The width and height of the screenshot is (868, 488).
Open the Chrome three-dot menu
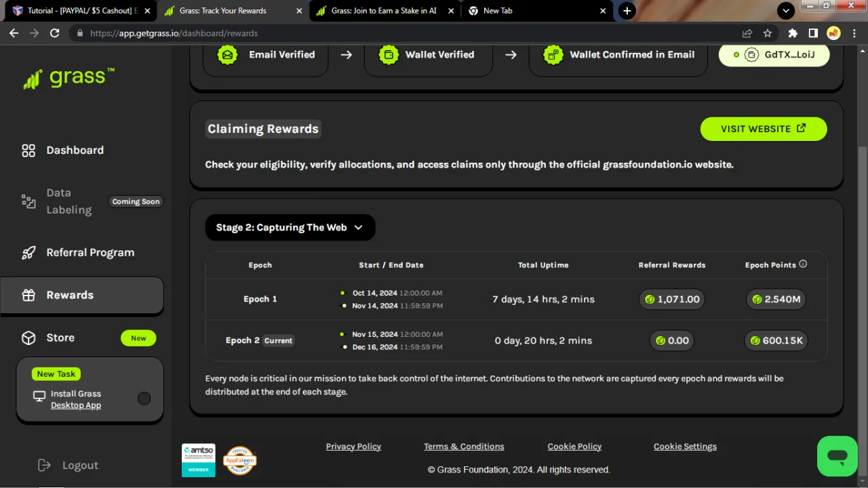[x=854, y=33]
